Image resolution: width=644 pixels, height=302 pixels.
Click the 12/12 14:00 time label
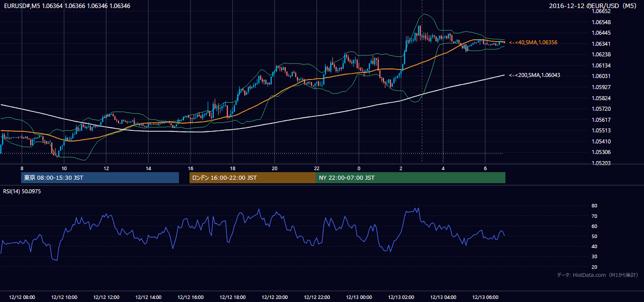coord(148,297)
